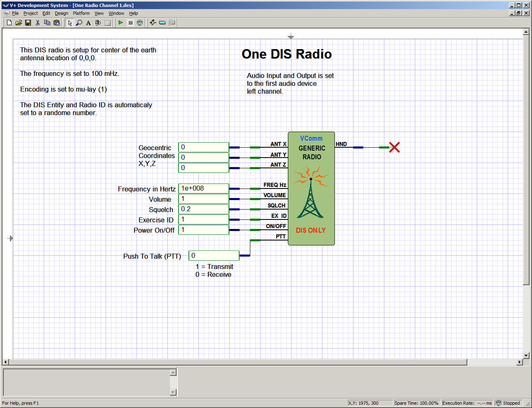
Task: Open the Project menu
Action: coord(31,13)
